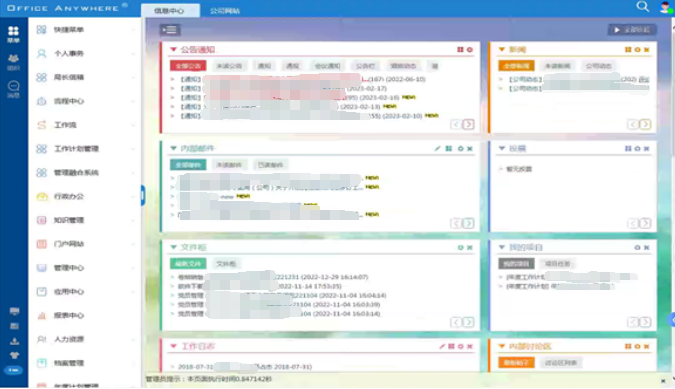Toggle the sidebar menu button above panels
This screenshot has width=675, height=389.
coord(170,30)
